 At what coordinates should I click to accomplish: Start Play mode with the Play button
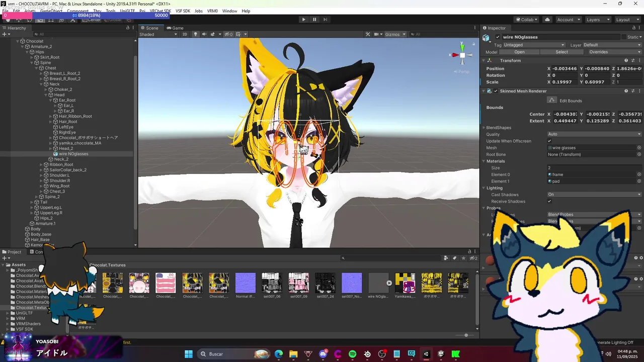[303, 20]
